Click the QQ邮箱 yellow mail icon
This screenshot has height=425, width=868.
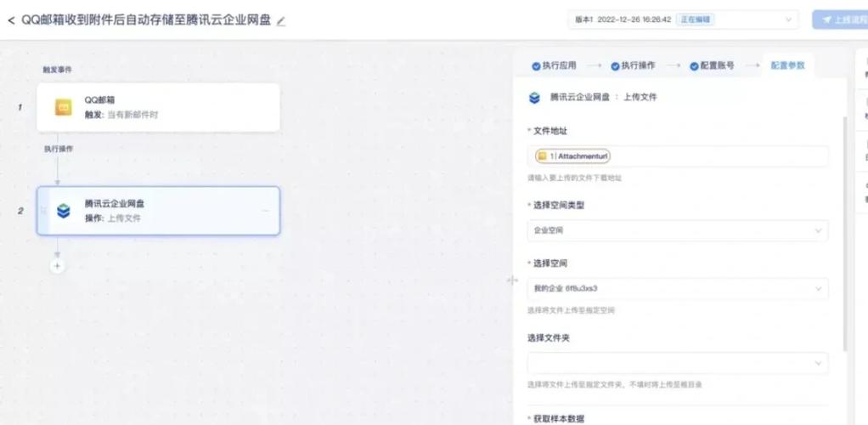pos(63,107)
